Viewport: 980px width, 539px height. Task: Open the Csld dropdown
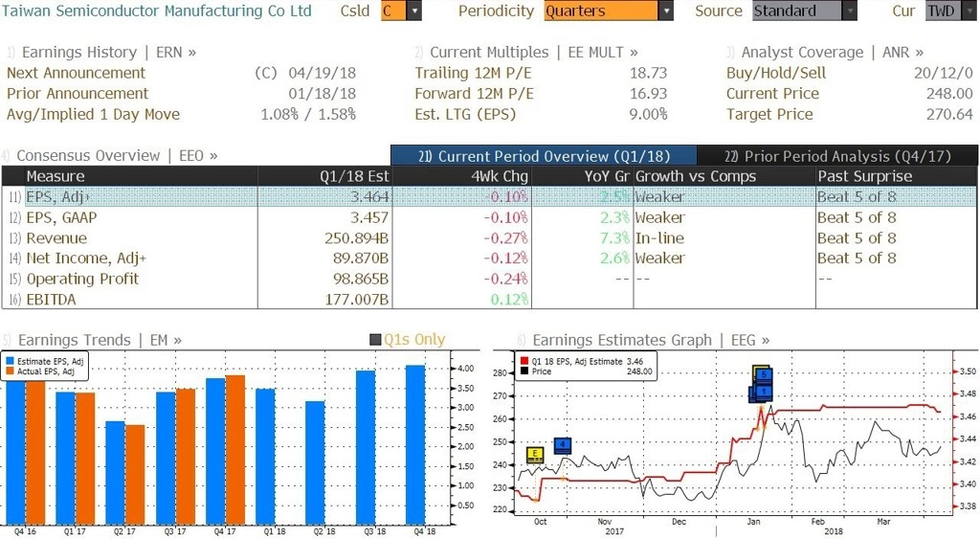(413, 11)
